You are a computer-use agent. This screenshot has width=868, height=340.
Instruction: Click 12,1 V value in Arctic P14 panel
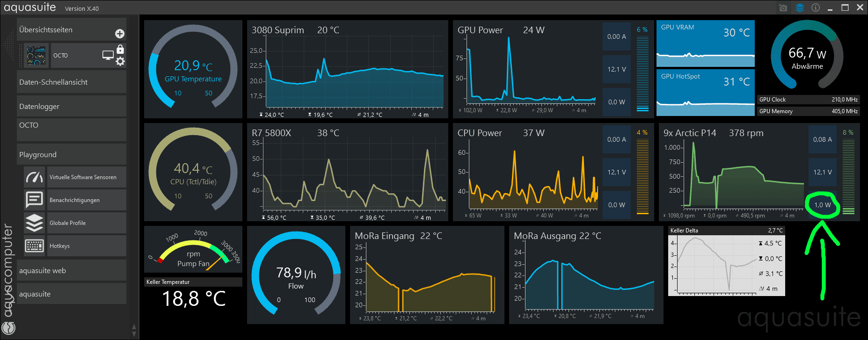click(x=823, y=172)
